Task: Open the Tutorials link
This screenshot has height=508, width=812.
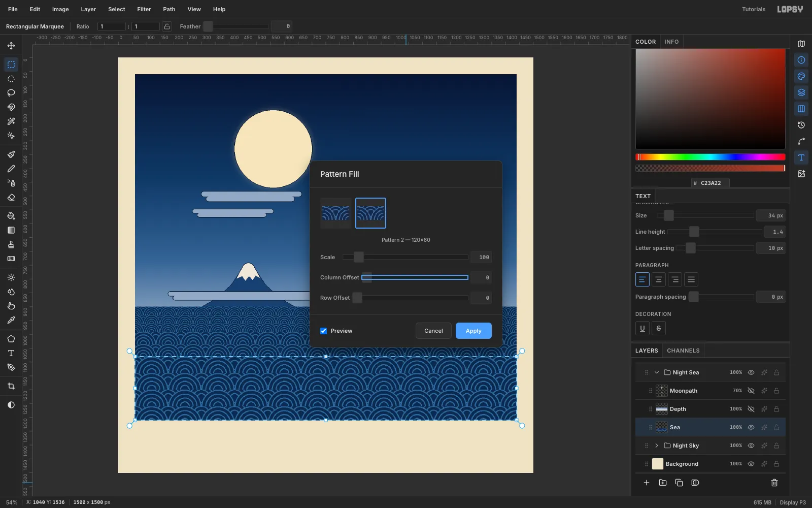Action: [754, 9]
